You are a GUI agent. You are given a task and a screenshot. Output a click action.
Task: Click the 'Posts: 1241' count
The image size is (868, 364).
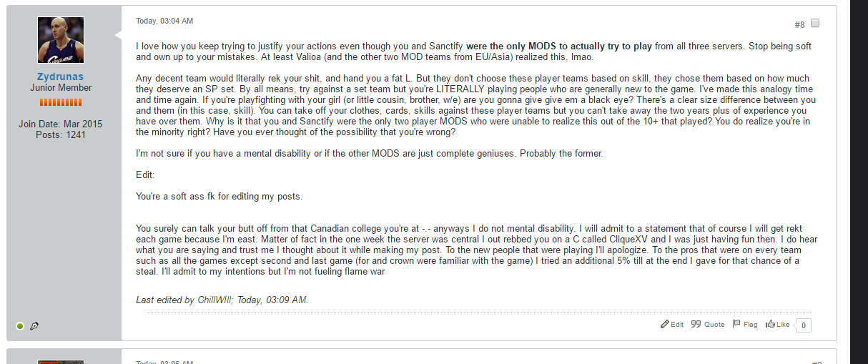(x=61, y=134)
